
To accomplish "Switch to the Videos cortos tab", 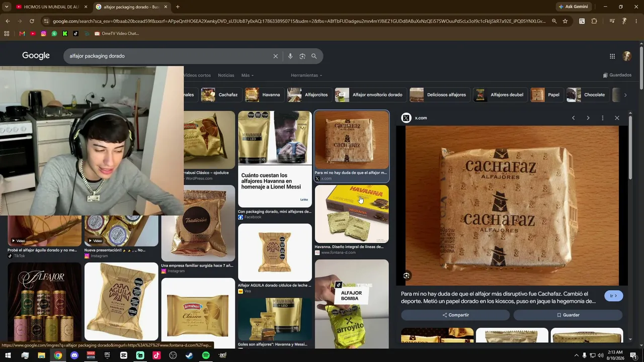I will coord(197,75).
